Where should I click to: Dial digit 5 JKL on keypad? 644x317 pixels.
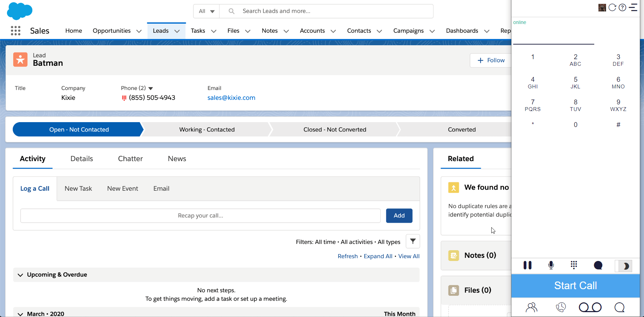[575, 82]
